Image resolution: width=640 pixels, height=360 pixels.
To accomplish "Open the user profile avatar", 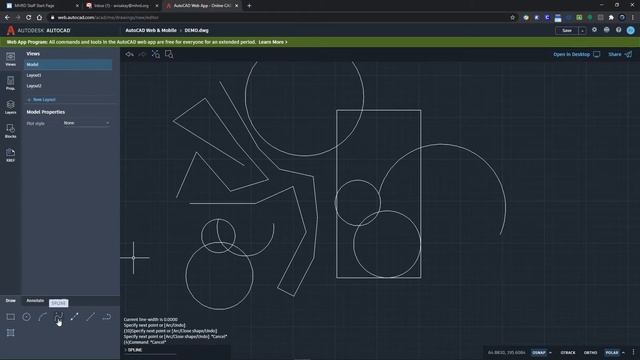I will pyautogui.click(x=631, y=30).
